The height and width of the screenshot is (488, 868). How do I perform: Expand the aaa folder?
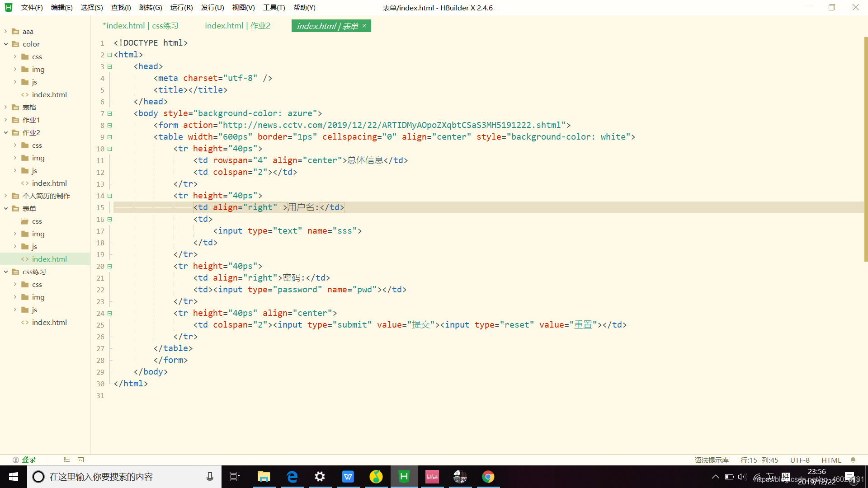coord(6,31)
